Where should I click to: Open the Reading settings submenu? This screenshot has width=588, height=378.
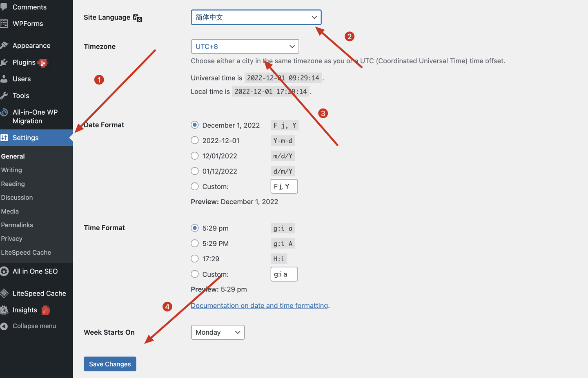pyautogui.click(x=13, y=184)
